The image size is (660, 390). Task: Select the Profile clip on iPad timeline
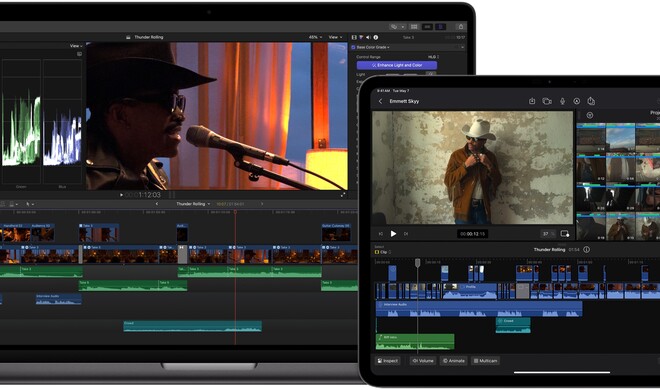pyautogui.click(x=470, y=291)
